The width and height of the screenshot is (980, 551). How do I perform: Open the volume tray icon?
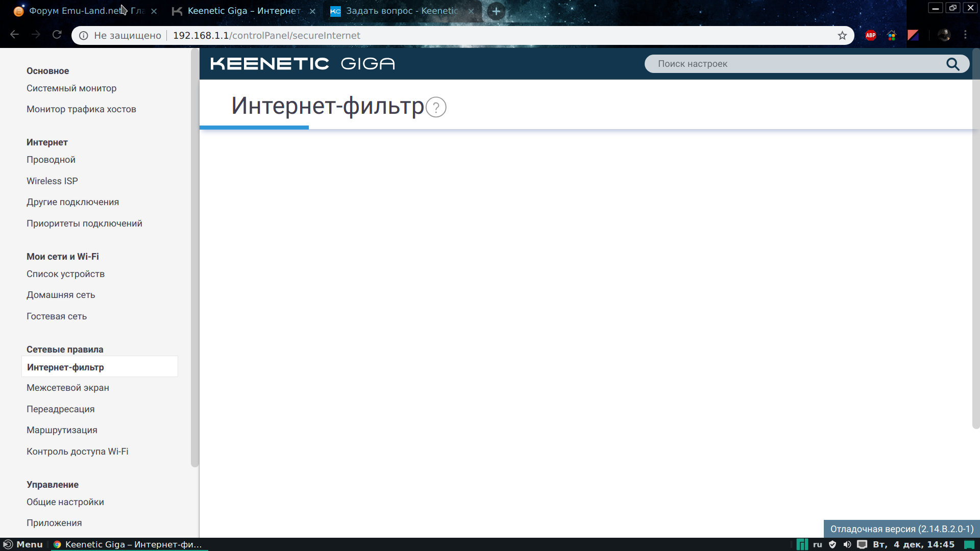click(x=847, y=544)
